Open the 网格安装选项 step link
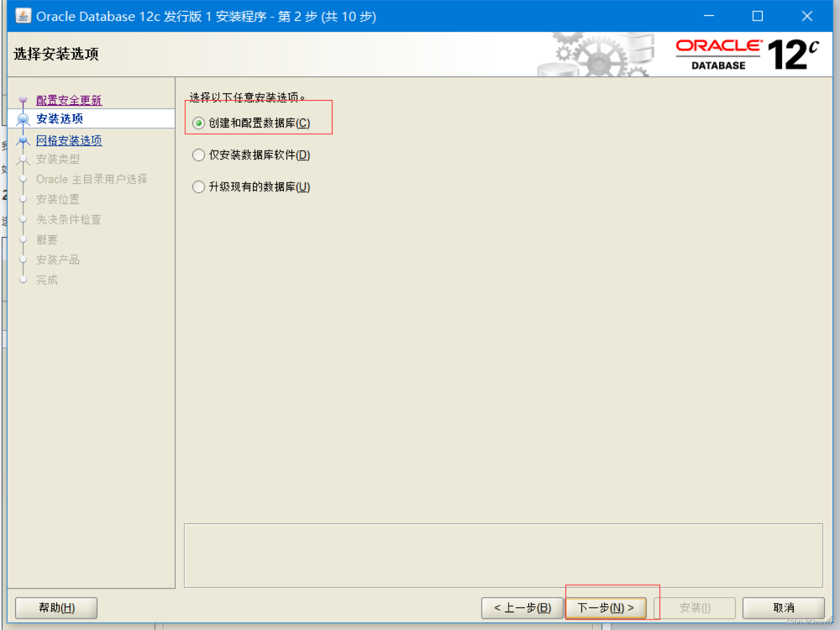 69,140
